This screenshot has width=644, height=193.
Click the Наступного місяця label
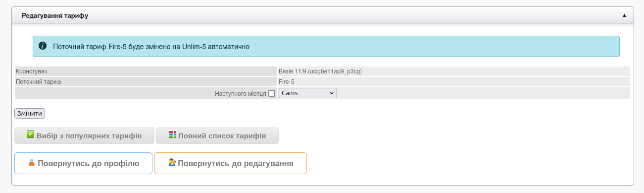click(x=241, y=93)
